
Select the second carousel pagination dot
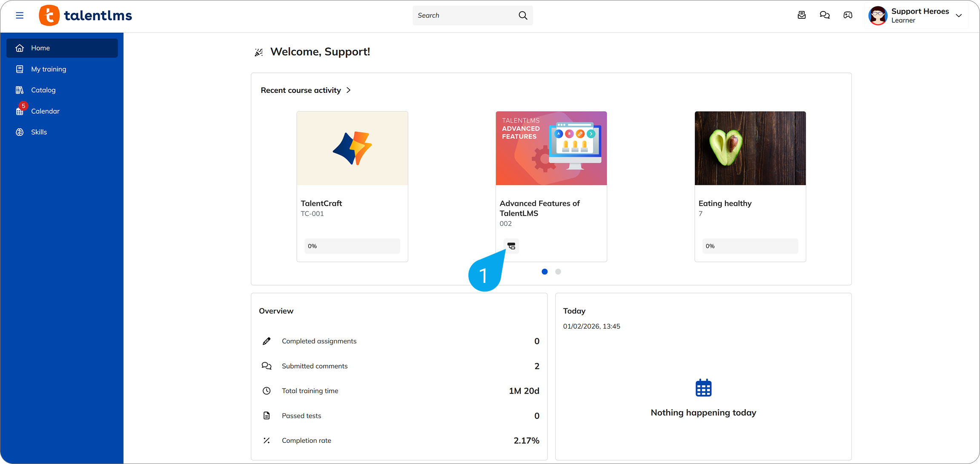tap(558, 271)
